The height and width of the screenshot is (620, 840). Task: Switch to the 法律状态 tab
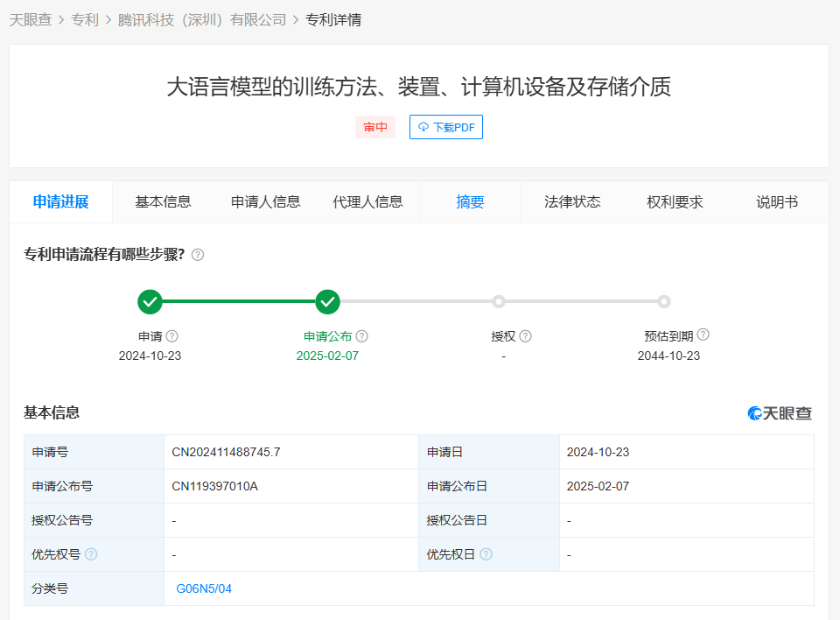point(572,201)
